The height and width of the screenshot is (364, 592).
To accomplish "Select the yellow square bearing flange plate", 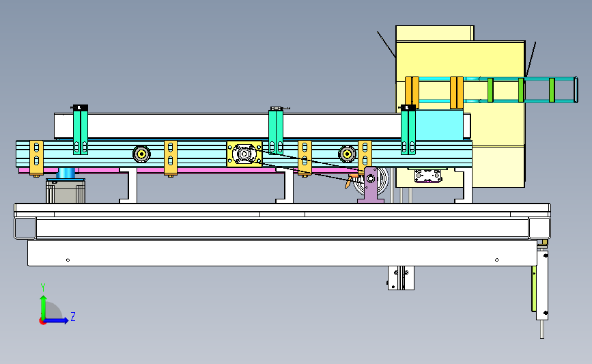I will (x=244, y=154).
